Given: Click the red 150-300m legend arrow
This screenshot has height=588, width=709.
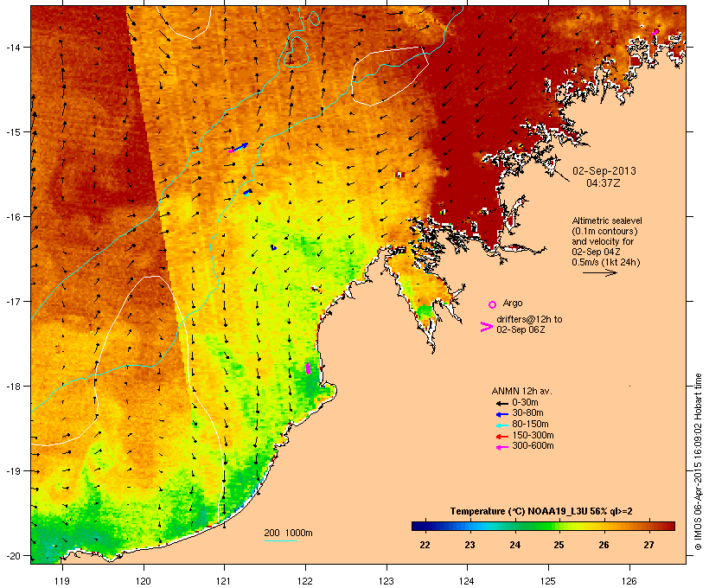Looking at the screenshot, I should pyautogui.click(x=501, y=437).
